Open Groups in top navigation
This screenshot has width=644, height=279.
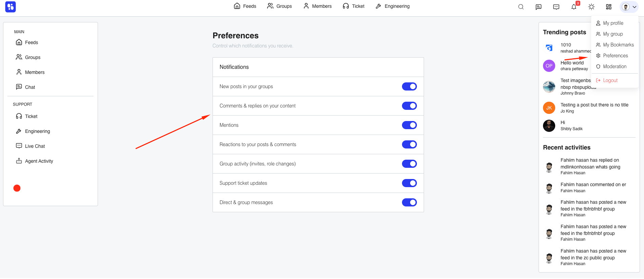pos(280,6)
